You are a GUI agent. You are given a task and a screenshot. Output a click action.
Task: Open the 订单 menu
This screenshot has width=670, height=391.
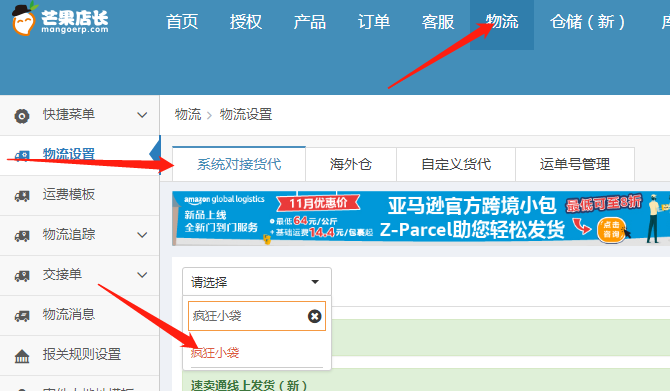pos(374,21)
